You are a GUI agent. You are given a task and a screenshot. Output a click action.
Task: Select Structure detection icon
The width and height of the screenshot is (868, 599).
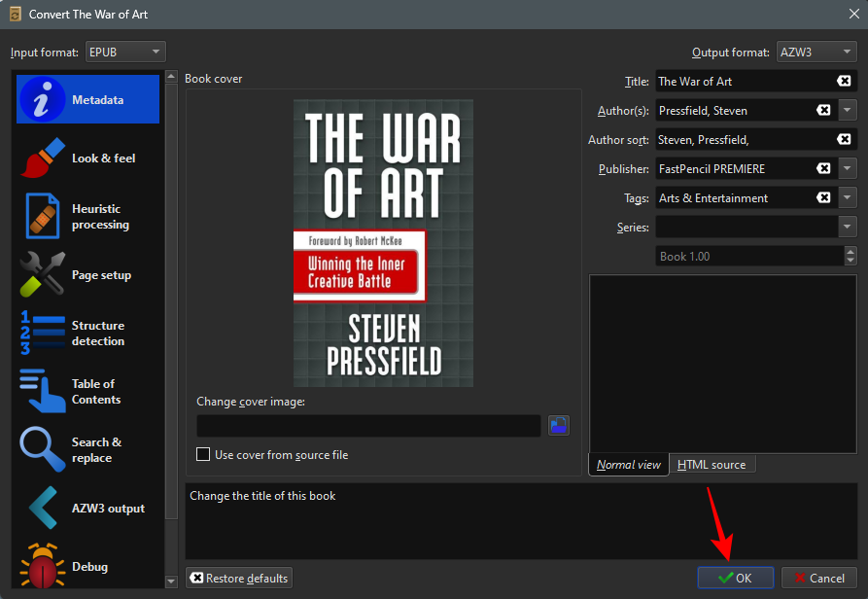(43, 334)
